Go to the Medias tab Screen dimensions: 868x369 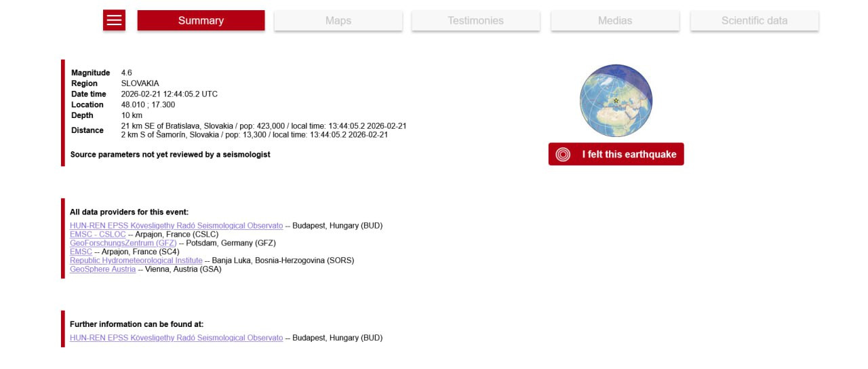[614, 20]
